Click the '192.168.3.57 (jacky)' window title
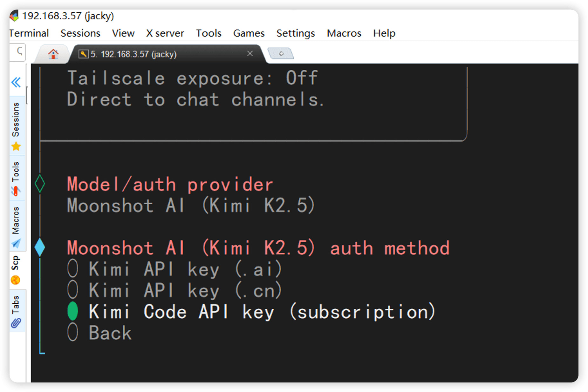This screenshot has width=588, height=392. (68, 16)
